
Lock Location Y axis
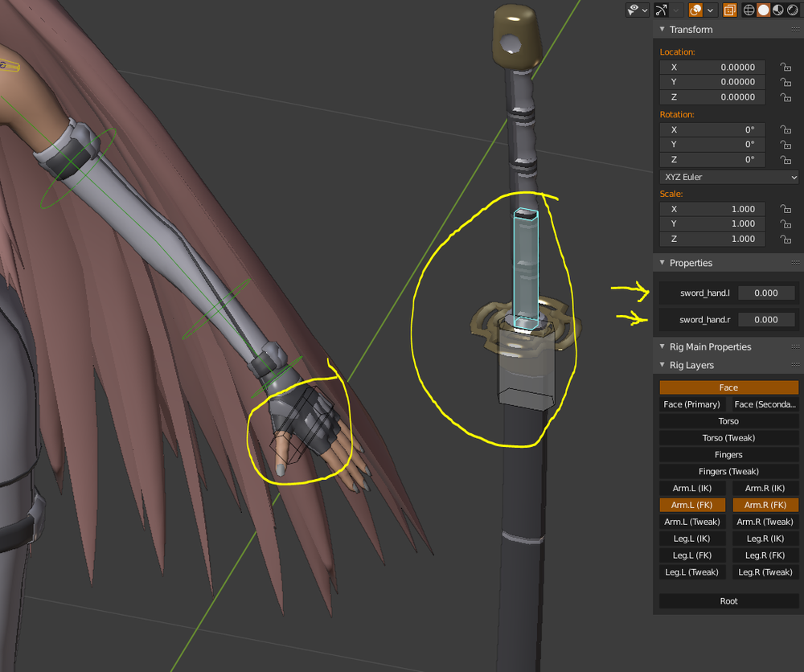[x=786, y=82]
